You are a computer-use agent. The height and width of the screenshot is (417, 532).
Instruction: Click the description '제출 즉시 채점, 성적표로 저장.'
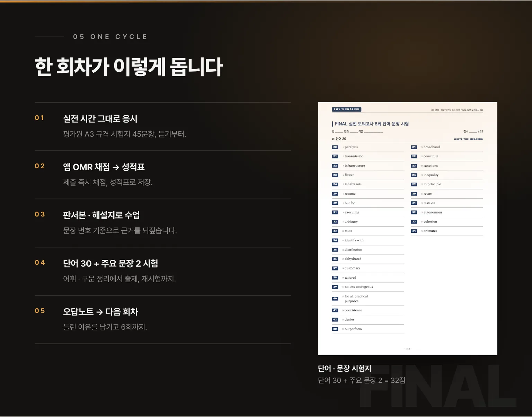coord(108,182)
